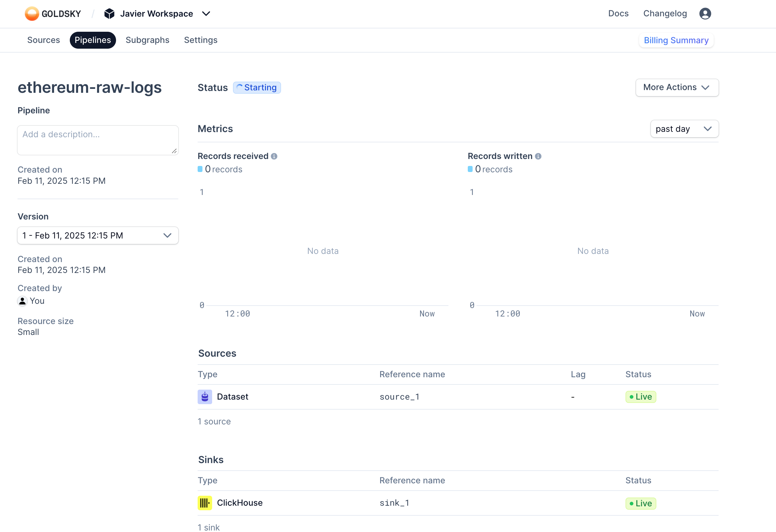The height and width of the screenshot is (532, 776).
Task: Click the Records received blue legend swatch
Action: pyautogui.click(x=200, y=169)
